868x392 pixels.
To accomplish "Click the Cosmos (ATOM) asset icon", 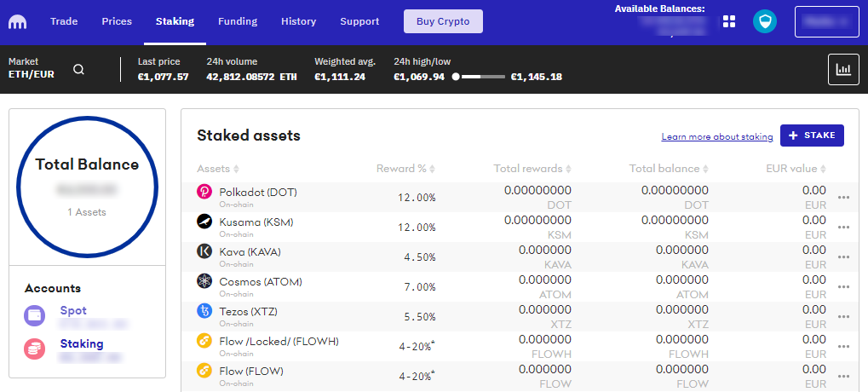I will pos(204,282).
